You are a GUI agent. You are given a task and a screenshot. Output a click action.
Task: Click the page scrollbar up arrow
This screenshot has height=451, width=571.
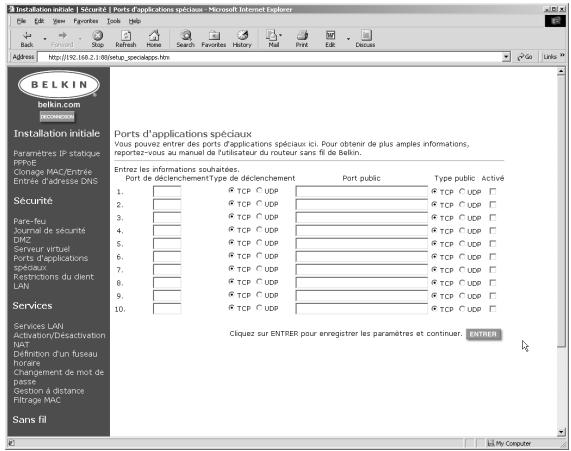pos(561,71)
